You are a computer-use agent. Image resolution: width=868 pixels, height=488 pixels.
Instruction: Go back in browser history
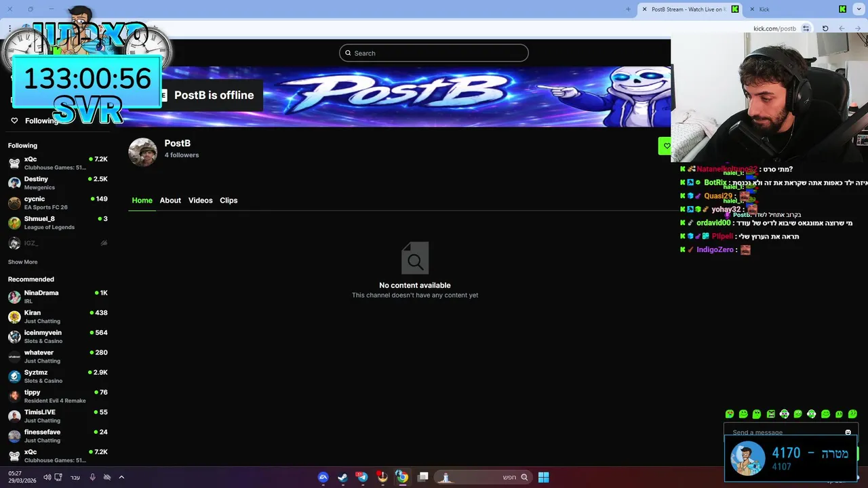pyautogui.click(x=858, y=28)
